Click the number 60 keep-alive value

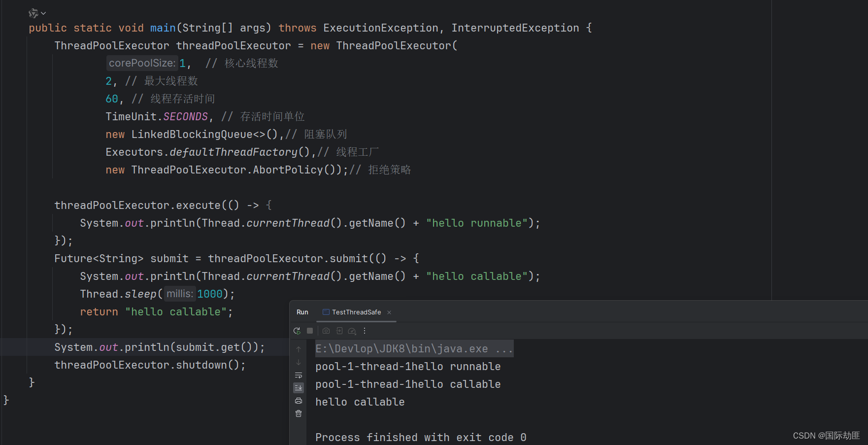click(112, 99)
